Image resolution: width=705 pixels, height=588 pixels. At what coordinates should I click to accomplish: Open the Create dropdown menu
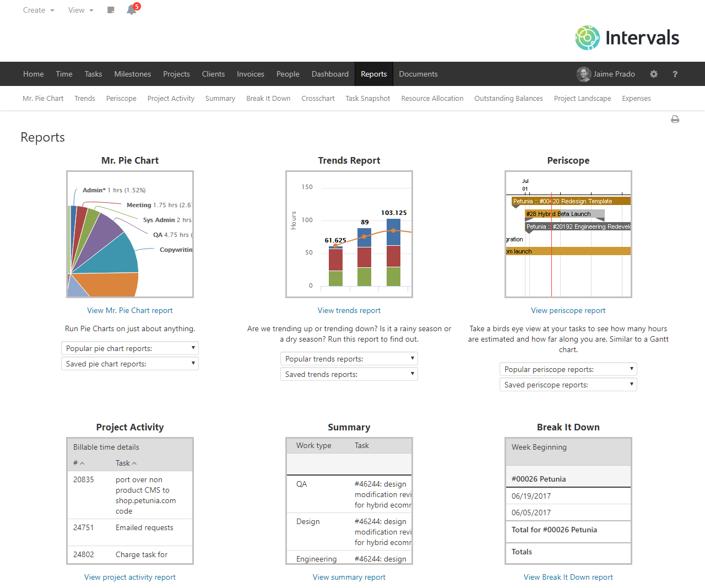(x=39, y=10)
